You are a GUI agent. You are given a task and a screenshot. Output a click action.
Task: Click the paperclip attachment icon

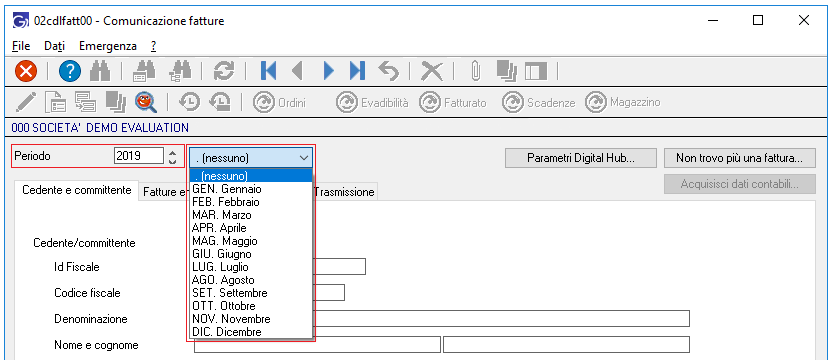pos(476,71)
